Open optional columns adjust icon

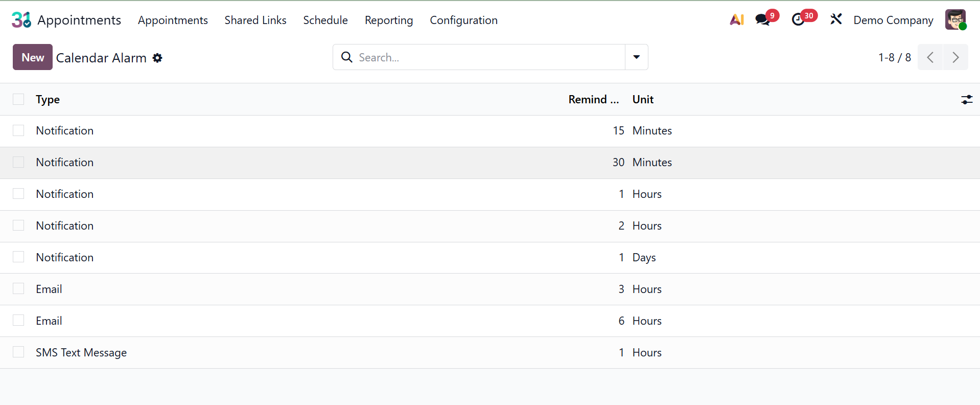point(966,100)
